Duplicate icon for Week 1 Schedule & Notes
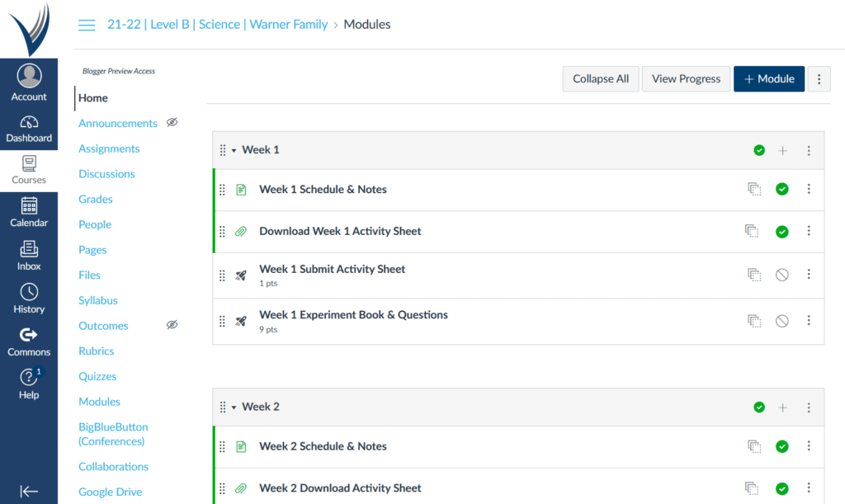Screen dimensions: 845x504 754,189
